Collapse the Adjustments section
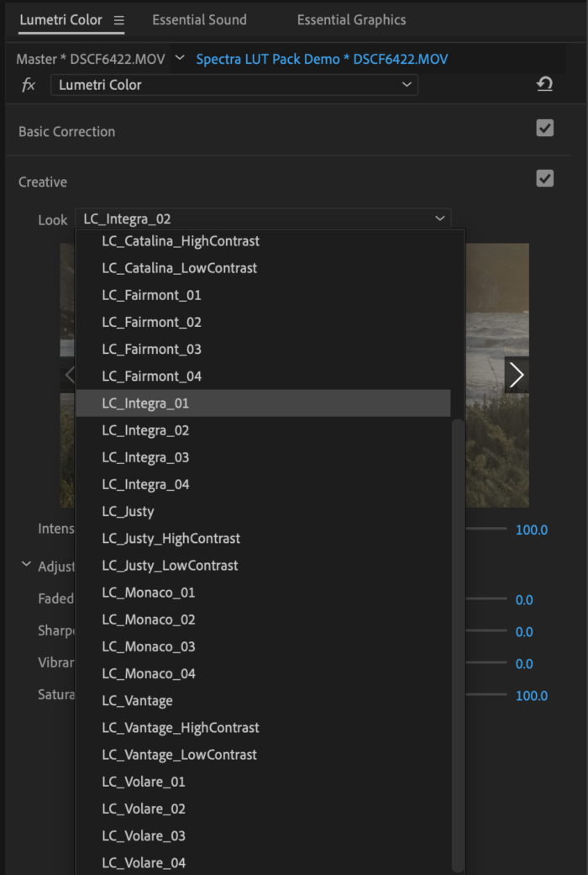 tap(25, 565)
